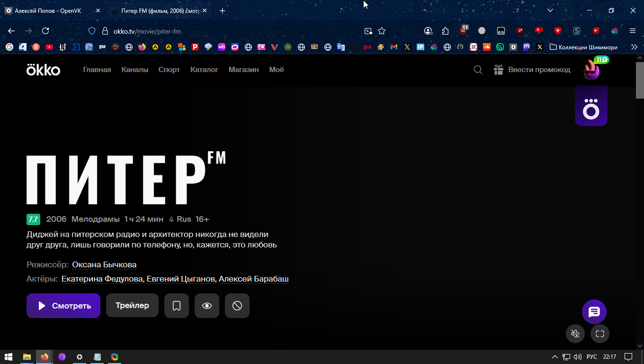Open the YouTube bookmark in bookmarks bar
Viewport: 644px width, 364px height.
pyautogui.click(x=49, y=47)
